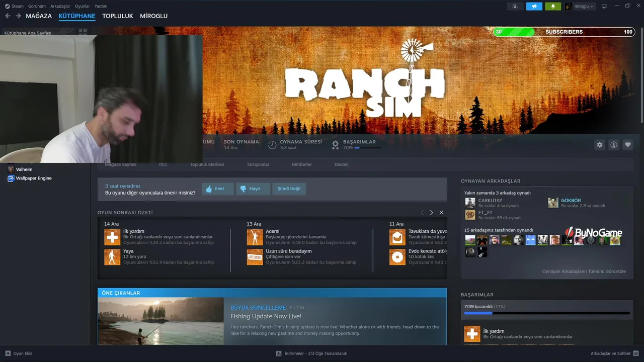Open the Fishing Update Now Live! news

tap(266, 316)
